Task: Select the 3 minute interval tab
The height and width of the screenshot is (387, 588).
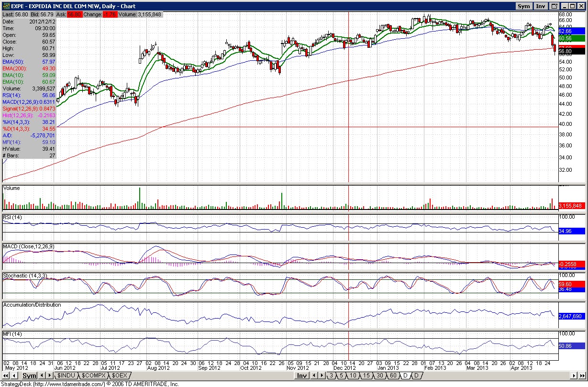Action: tap(331, 376)
